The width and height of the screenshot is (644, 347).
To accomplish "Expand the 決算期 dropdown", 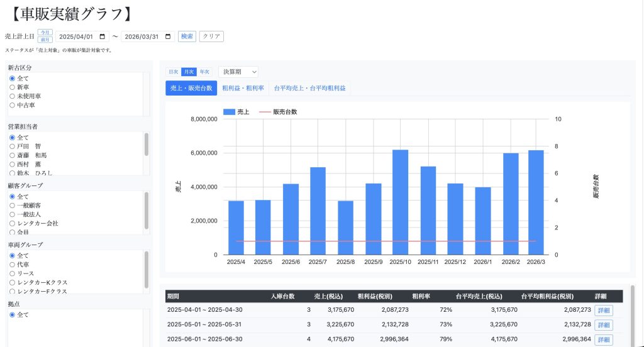I will pyautogui.click(x=238, y=72).
